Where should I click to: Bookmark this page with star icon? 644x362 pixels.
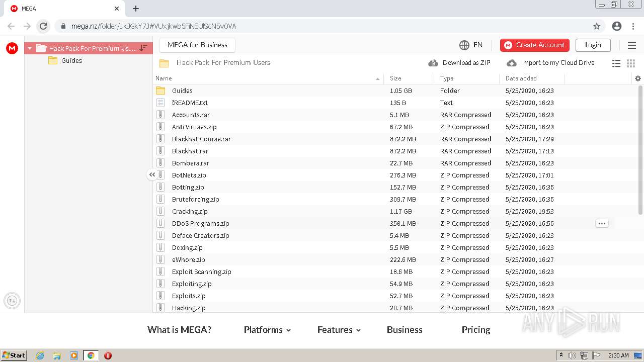coord(597,26)
